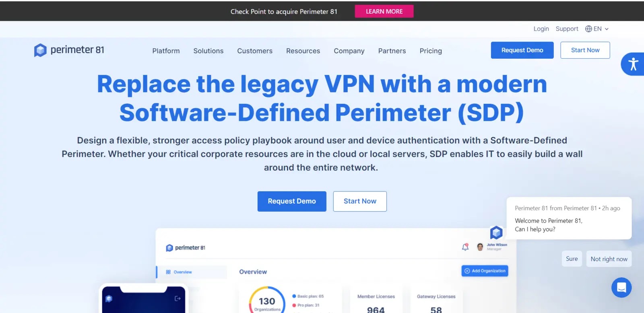Click the Perimeter 81 chat avatar icon
644x313 pixels.
(496, 233)
